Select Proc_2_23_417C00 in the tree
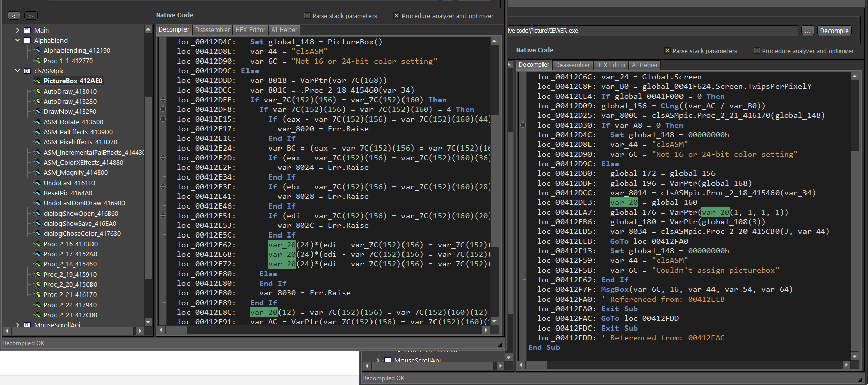This screenshot has height=385, width=868. point(70,315)
